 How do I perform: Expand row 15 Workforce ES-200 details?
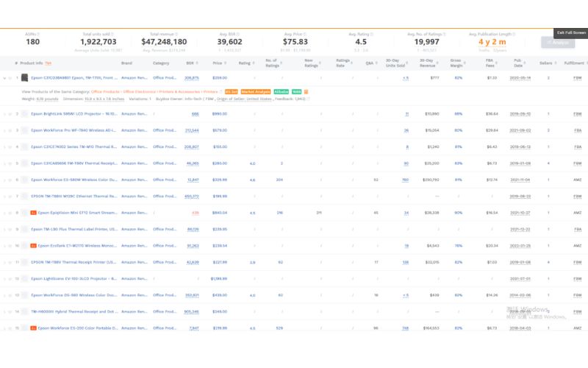4,328
